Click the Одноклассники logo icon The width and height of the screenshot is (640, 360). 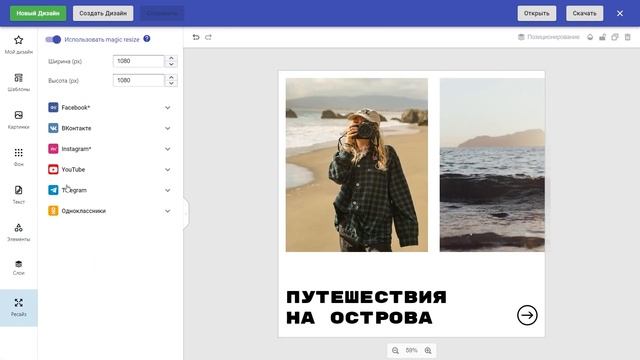pos(53,211)
